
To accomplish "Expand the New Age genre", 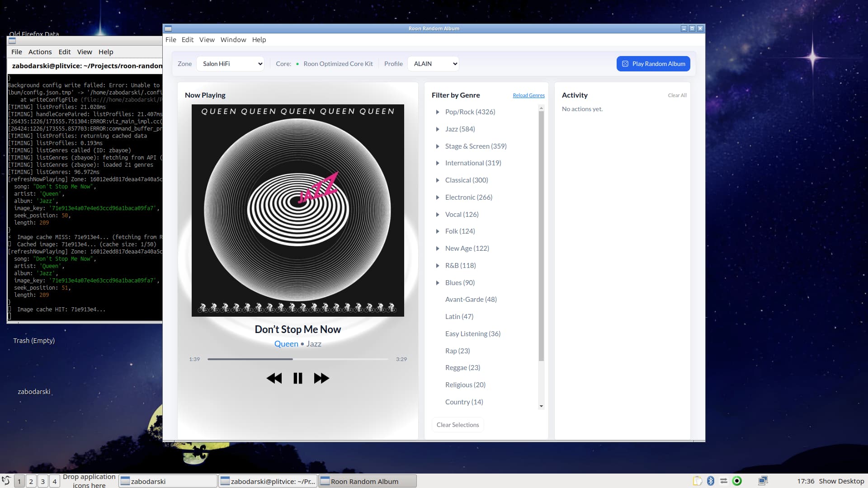I will 438,249.
